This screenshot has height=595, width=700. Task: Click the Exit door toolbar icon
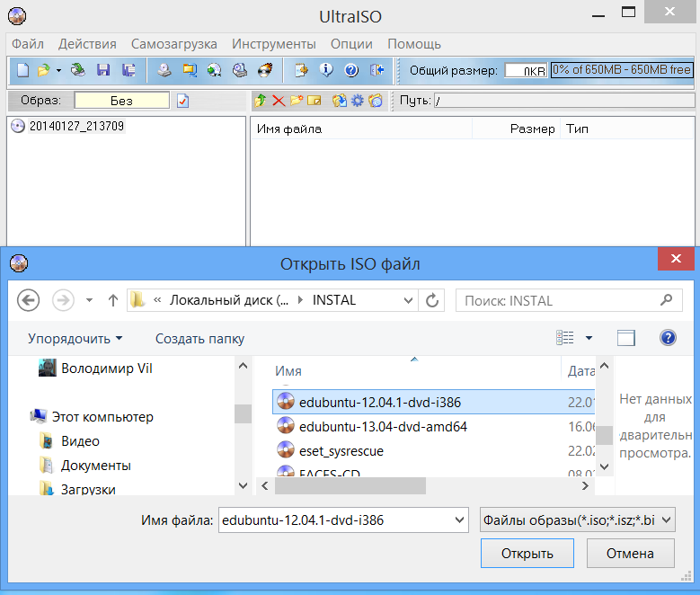click(377, 70)
